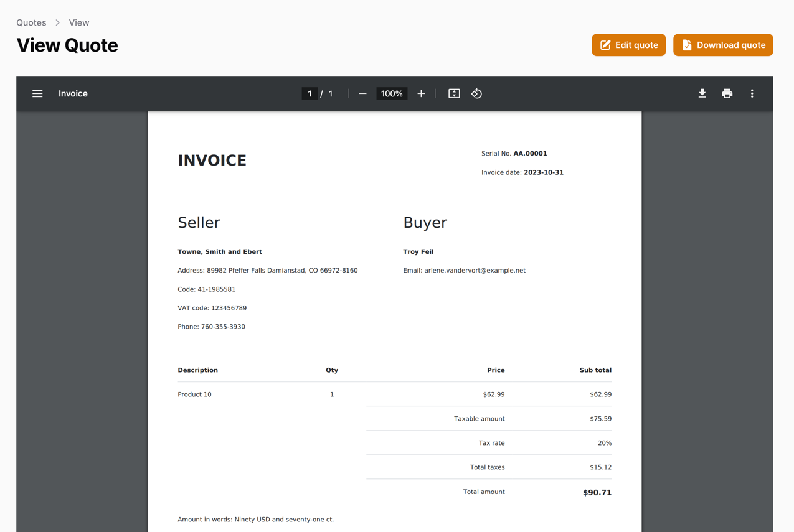Click the serial number AA.00001
The width and height of the screenshot is (794, 532).
click(530, 153)
